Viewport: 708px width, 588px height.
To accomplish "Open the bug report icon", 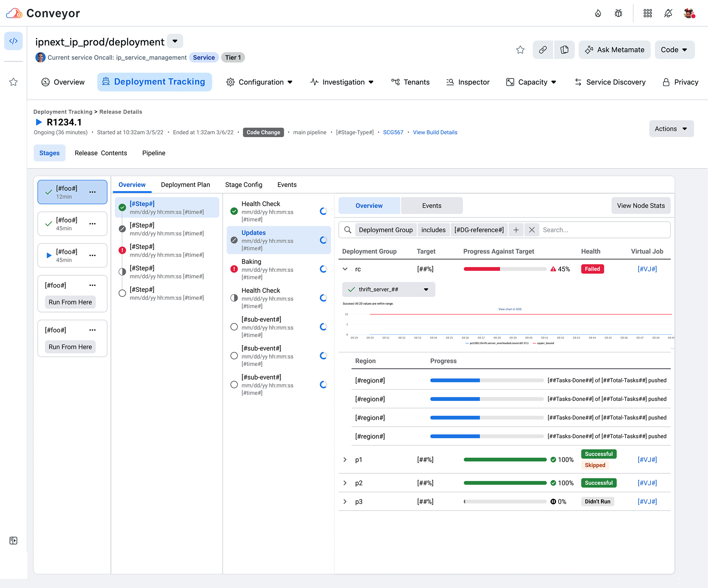I will (x=618, y=14).
